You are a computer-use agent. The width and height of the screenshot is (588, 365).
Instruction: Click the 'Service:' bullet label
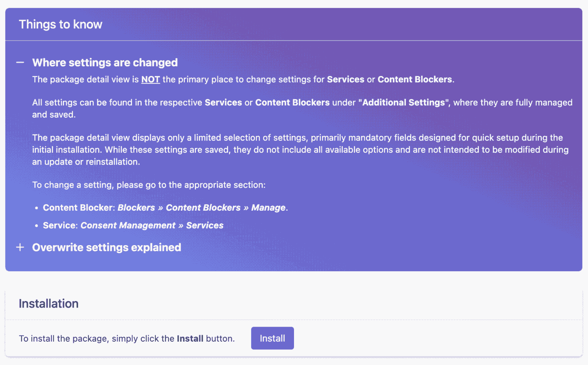click(60, 225)
